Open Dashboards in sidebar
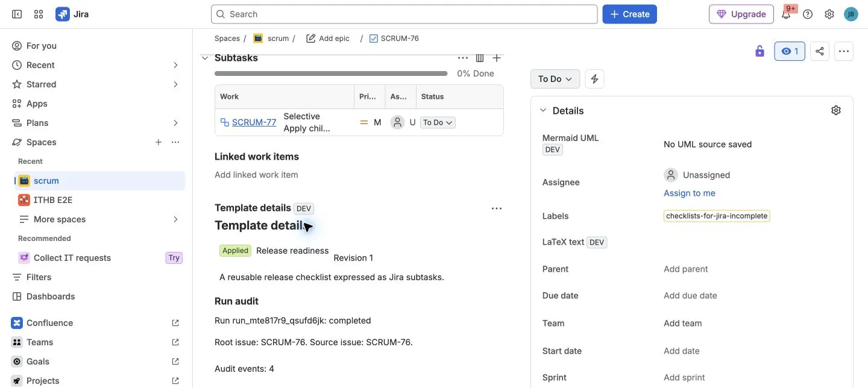Image resolution: width=868 pixels, height=388 pixels. pyautogui.click(x=98, y=296)
